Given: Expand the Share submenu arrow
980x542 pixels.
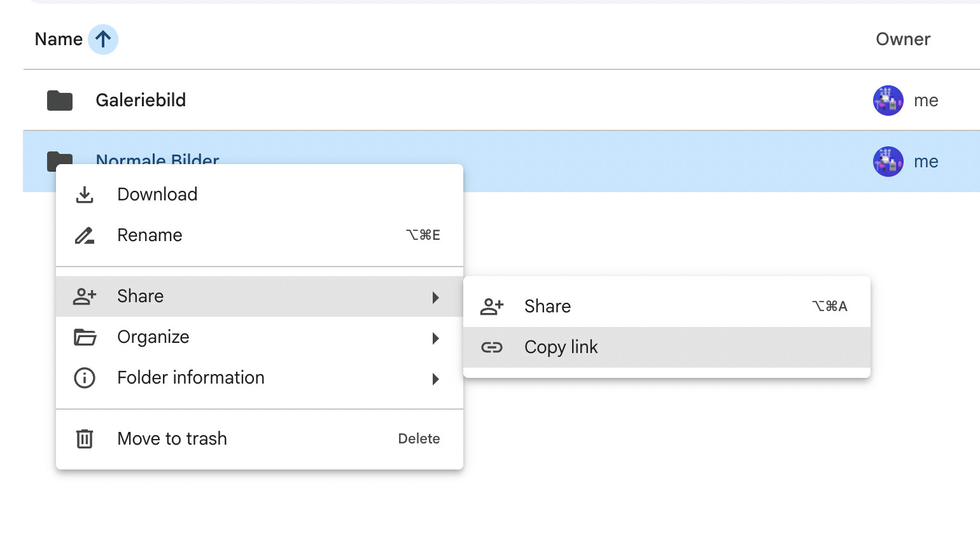Looking at the screenshot, I should click(x=436, y=297).
